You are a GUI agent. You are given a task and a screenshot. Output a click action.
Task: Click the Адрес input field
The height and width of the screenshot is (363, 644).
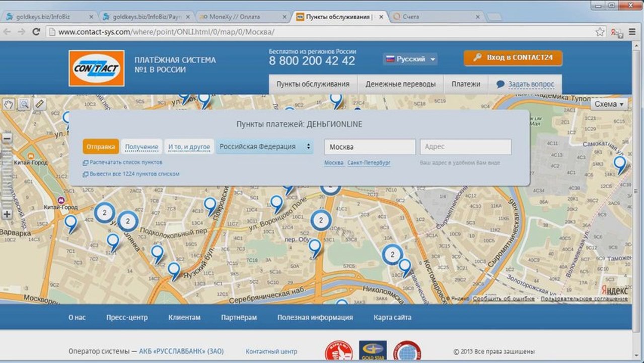pos(466,147)
